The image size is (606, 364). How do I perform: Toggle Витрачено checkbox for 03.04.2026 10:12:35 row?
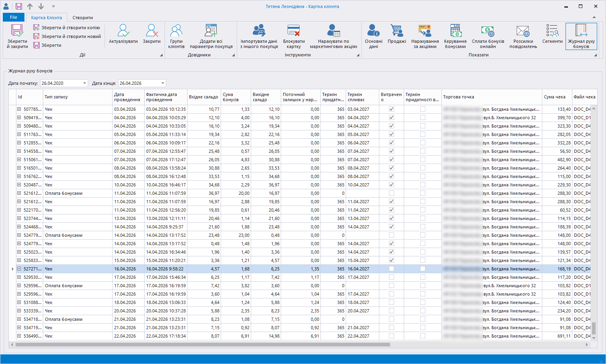(x=391, y=109)
